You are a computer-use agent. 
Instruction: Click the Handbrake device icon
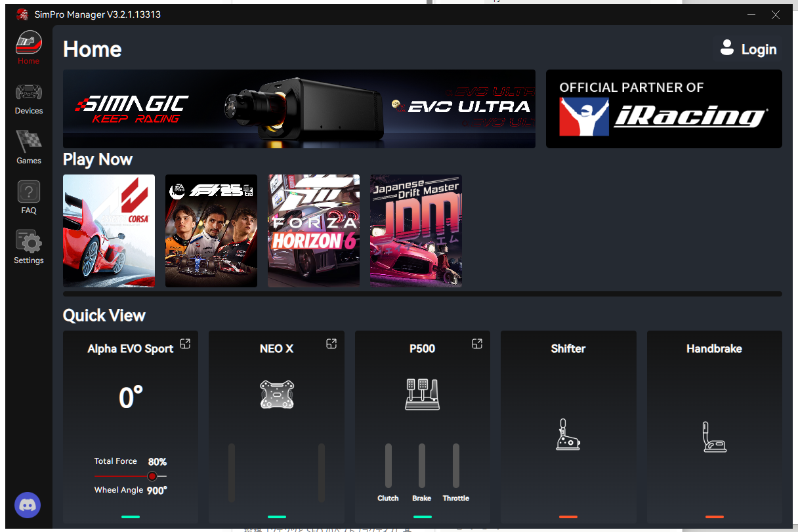714,437
